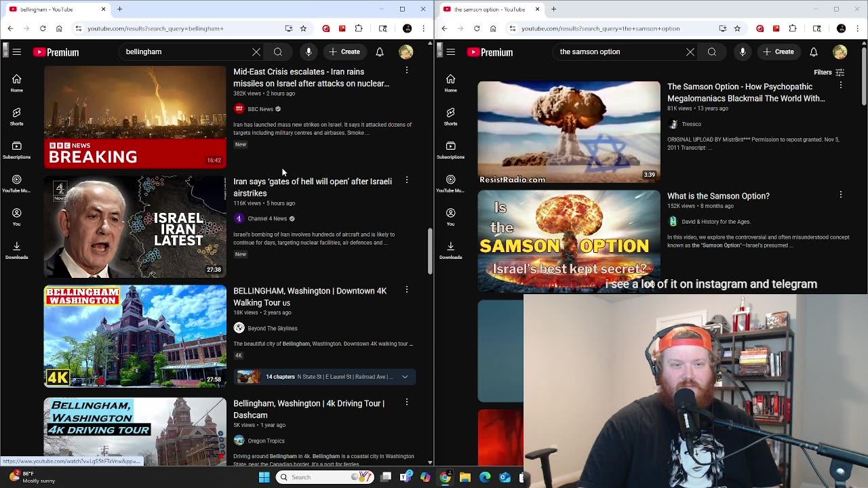Viewport: 868px width, 488px height.
Task: Bookmark the bellingham results page with the star
Action: point(303,28)
